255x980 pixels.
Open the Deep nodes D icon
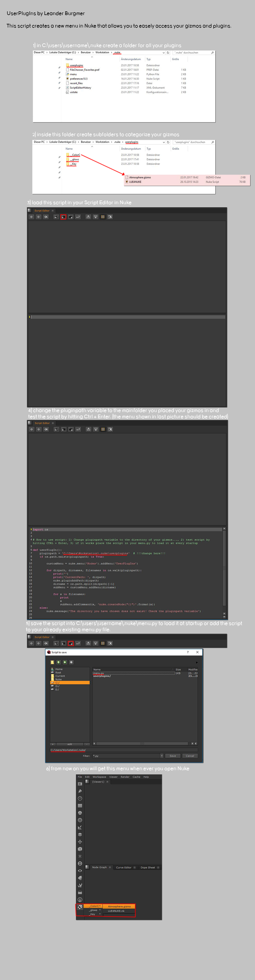(x=80, y=863)
